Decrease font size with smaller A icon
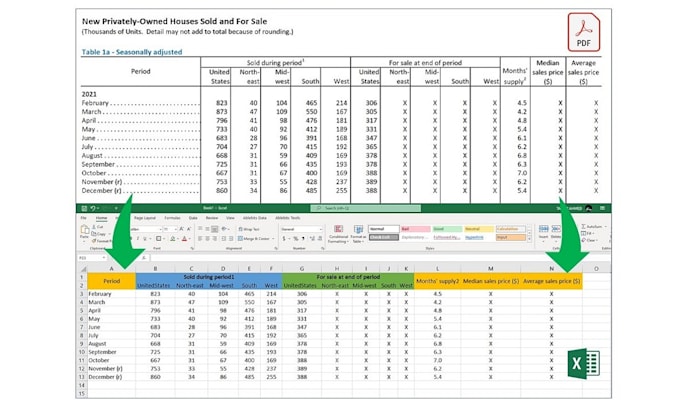680x407 pixels. coord(189,229)
